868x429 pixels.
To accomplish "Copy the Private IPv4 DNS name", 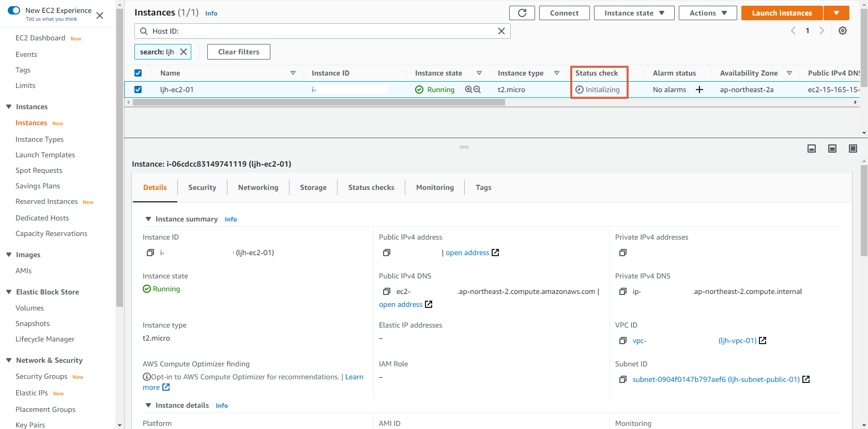I will (x=623, y=291).
